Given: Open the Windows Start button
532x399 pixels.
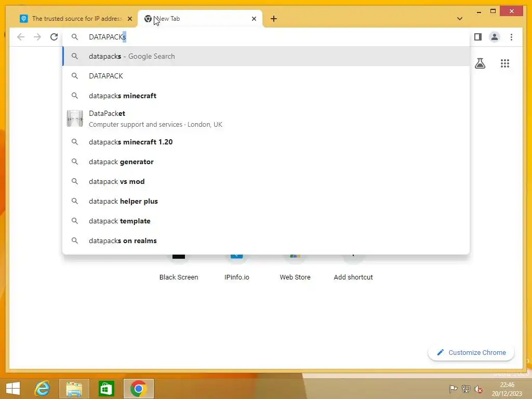Looking at the screenshot, I should [13, 389].
